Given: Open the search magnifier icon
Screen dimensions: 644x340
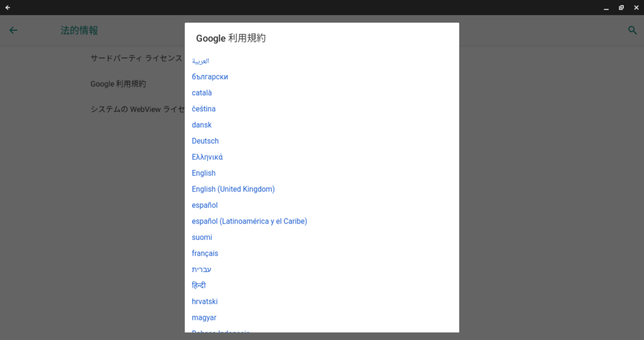Looking at the screenshot, I should point(633,30).
